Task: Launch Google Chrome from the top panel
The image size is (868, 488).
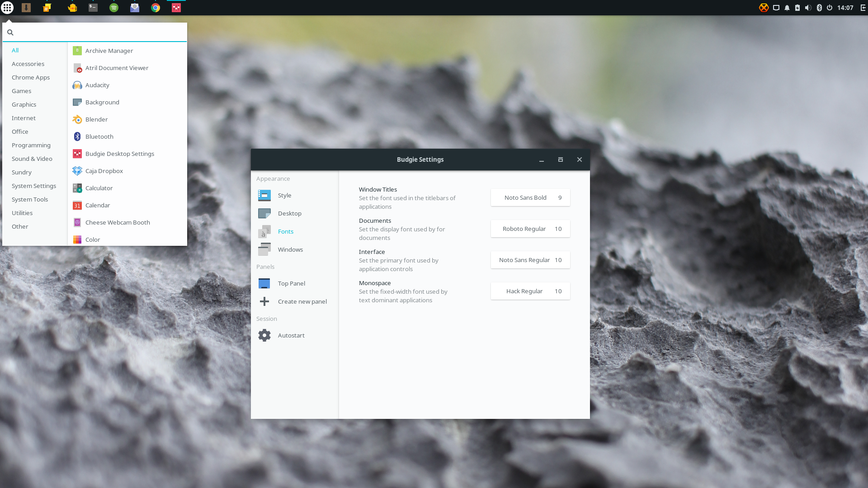Action: 156,8
